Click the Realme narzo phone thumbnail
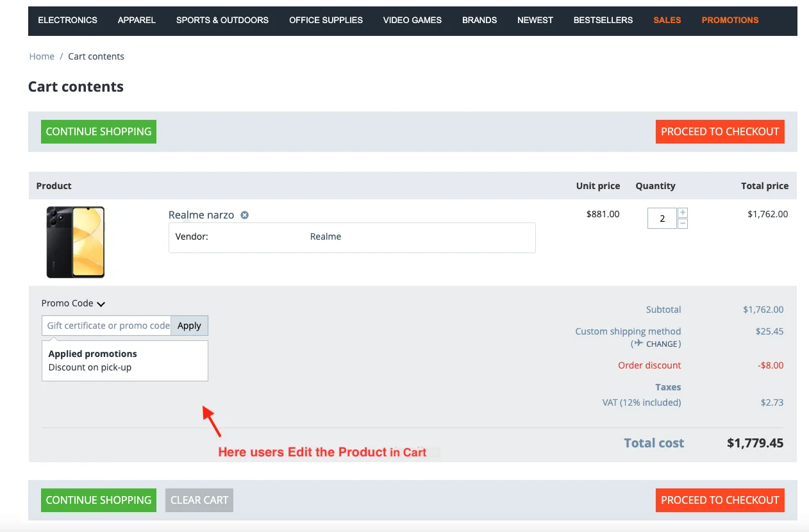Viewport: 809px width, 532px height. [x=76, y=242]
